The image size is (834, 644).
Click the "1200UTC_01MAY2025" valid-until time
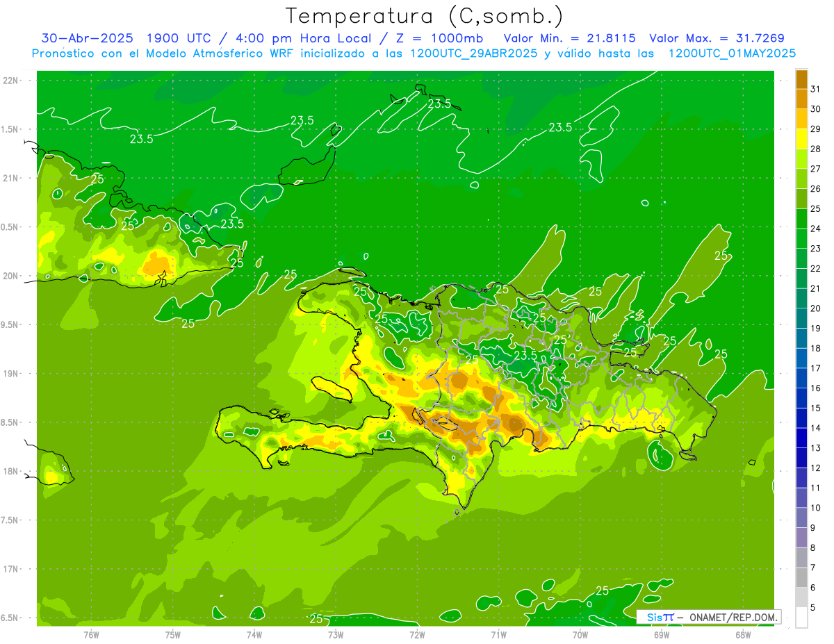pyautogui.click(x=732, y=53)
